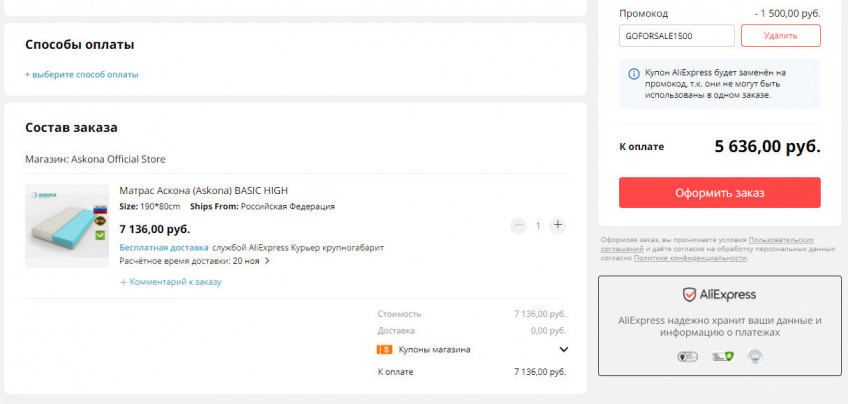
Task: Click the Способы оплаты heading
Action: (x=80, y=45)
